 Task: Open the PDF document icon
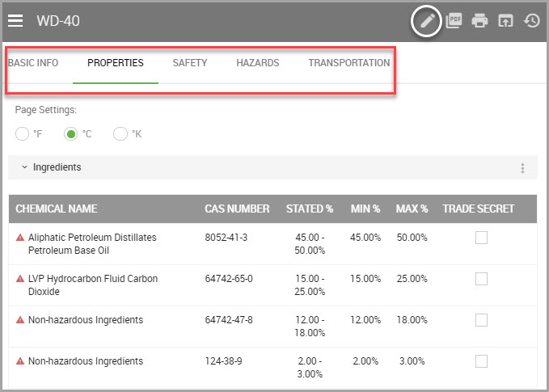click(x=454, y=21)
